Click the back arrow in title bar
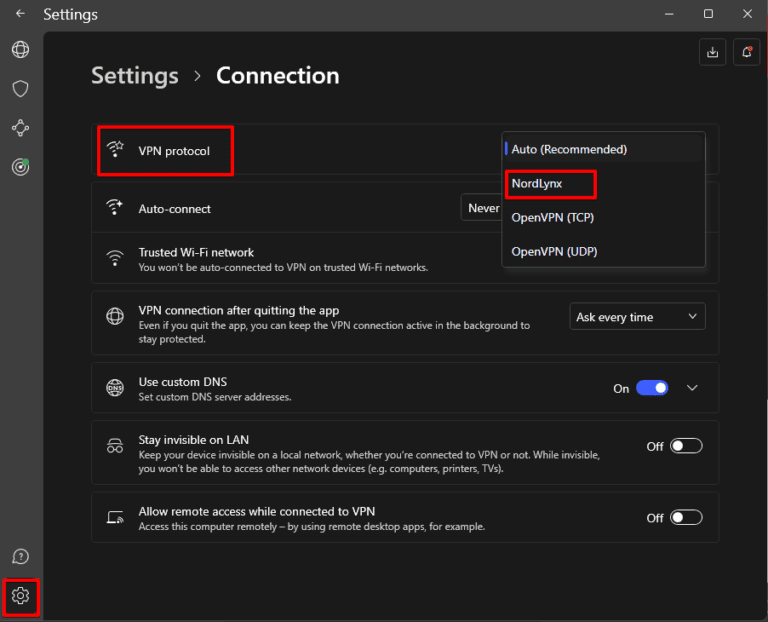The height and width of the screenshot is (622, 768). pos(21,14)
